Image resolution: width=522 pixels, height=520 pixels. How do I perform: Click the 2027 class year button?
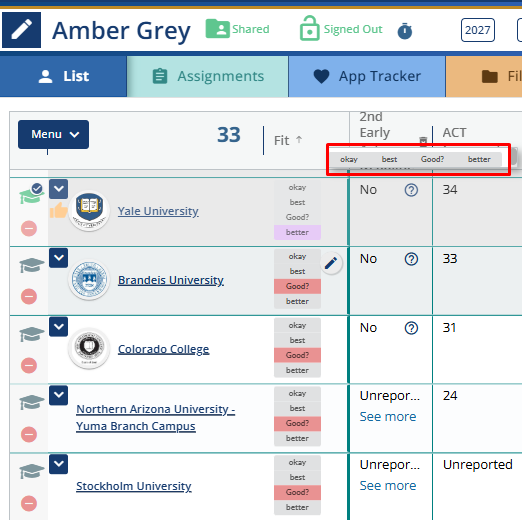pyautogui.click(x=478, y=30)
